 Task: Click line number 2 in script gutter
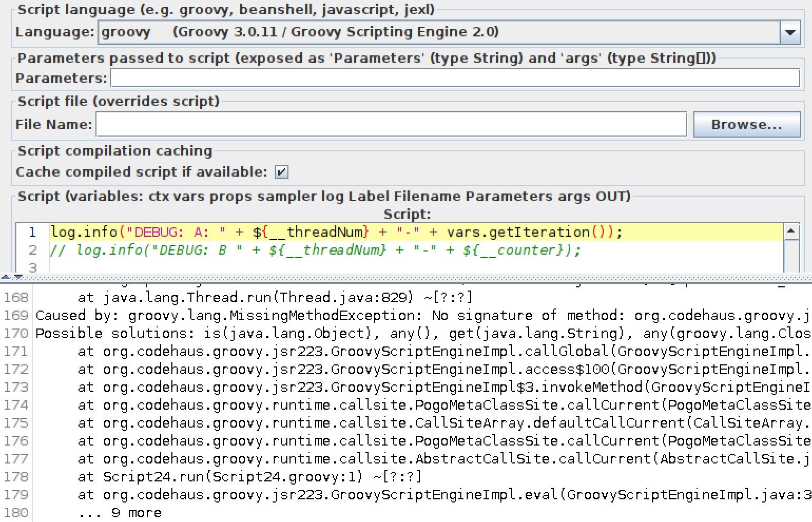[33, 250]
